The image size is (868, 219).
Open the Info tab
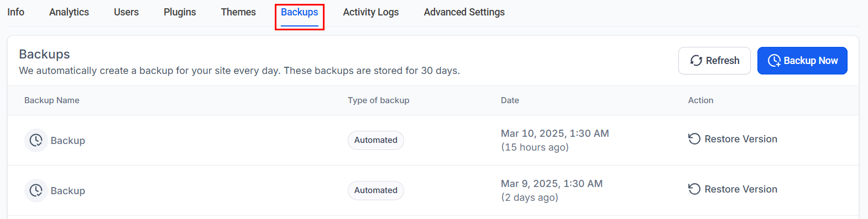coord(15,12)
